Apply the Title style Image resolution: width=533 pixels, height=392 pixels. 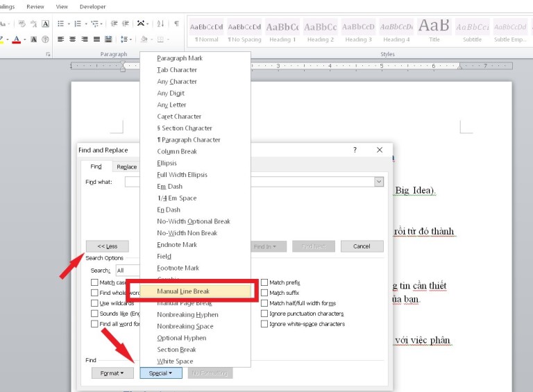tap(434, 31)
